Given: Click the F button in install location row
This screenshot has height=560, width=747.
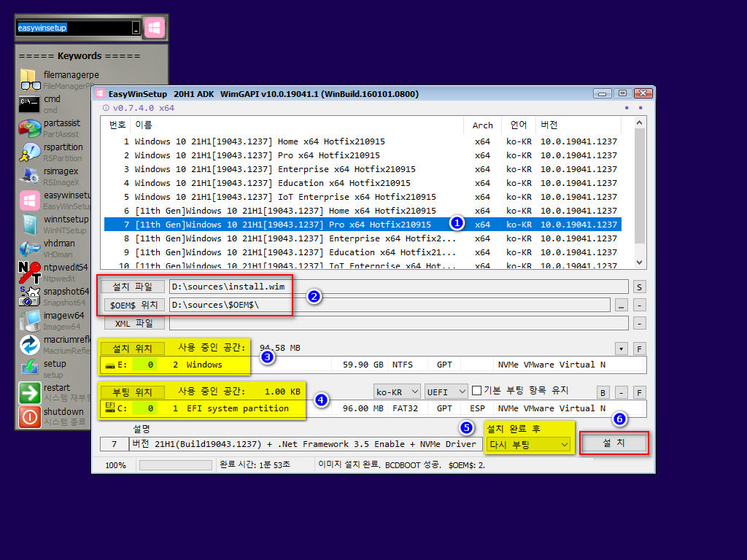Looking at the screenshot, I should [639, 349].
